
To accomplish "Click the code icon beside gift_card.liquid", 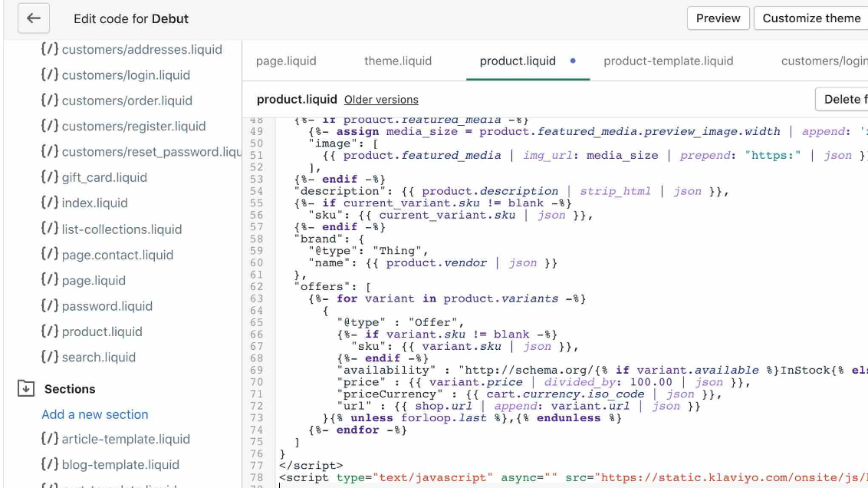I will [x=49, y=178].
